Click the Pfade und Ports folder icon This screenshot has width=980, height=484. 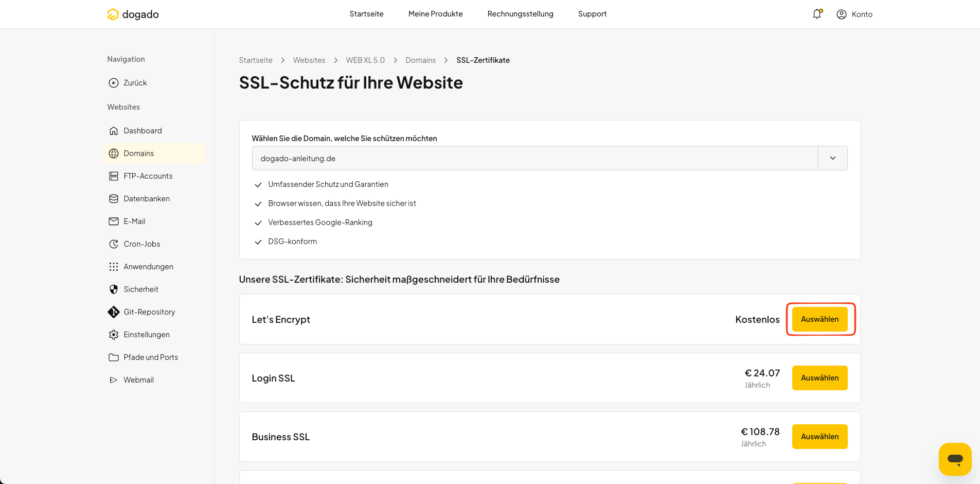114,357
